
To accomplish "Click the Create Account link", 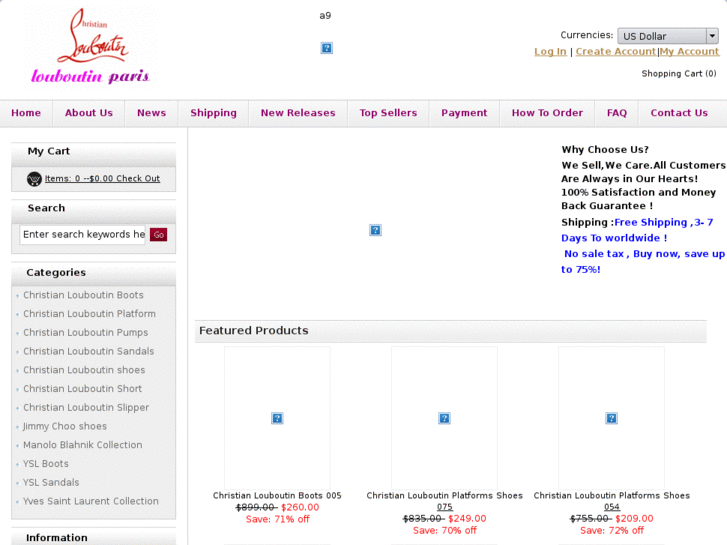I will tap(616, 51).
